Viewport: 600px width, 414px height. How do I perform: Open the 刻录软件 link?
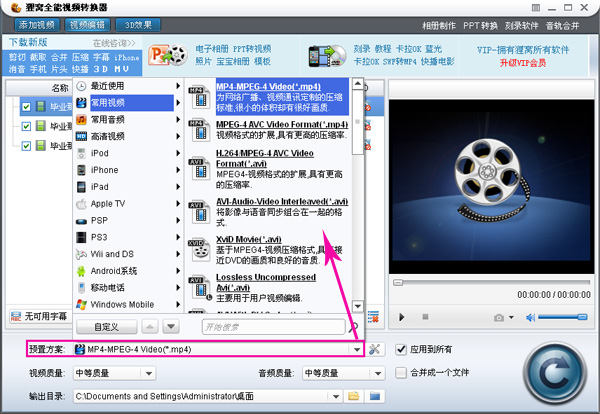point(522,26)
